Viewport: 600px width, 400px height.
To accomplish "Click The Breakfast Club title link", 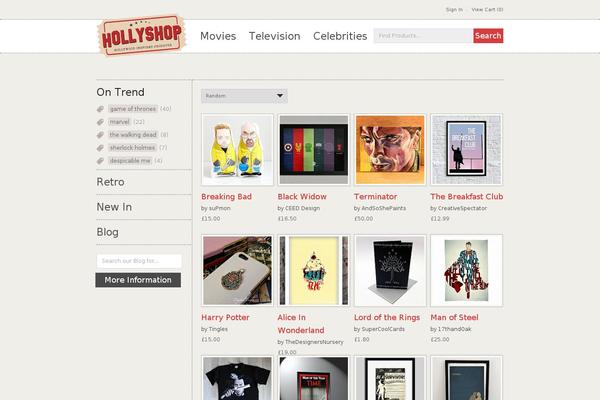I will click(x=466, y=197).
